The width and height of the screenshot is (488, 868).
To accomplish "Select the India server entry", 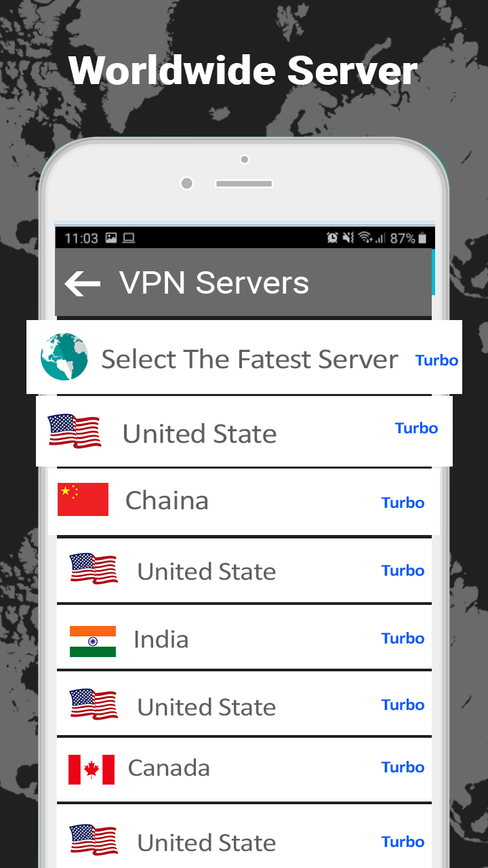I will (x=244, y=639).
